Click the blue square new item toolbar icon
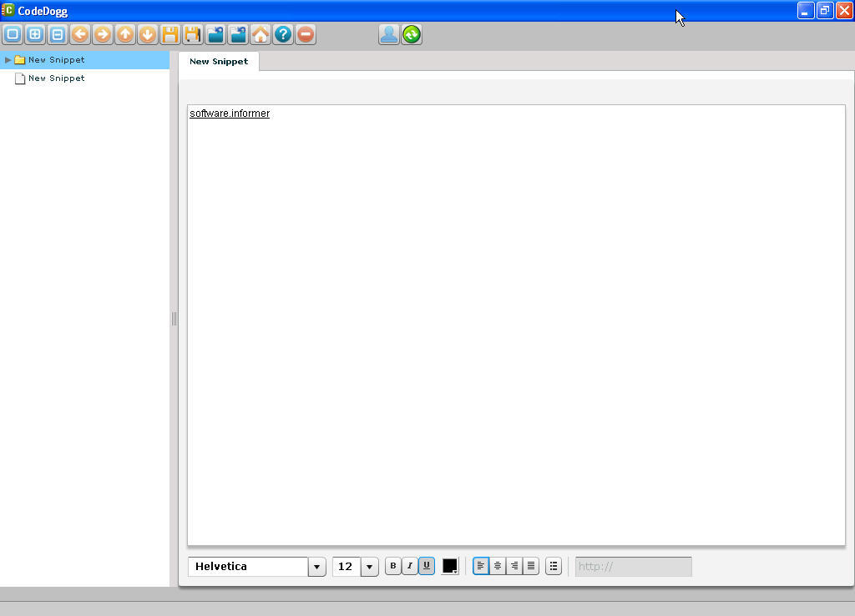Viewport: 855px width, 616px height. (13, 35)
